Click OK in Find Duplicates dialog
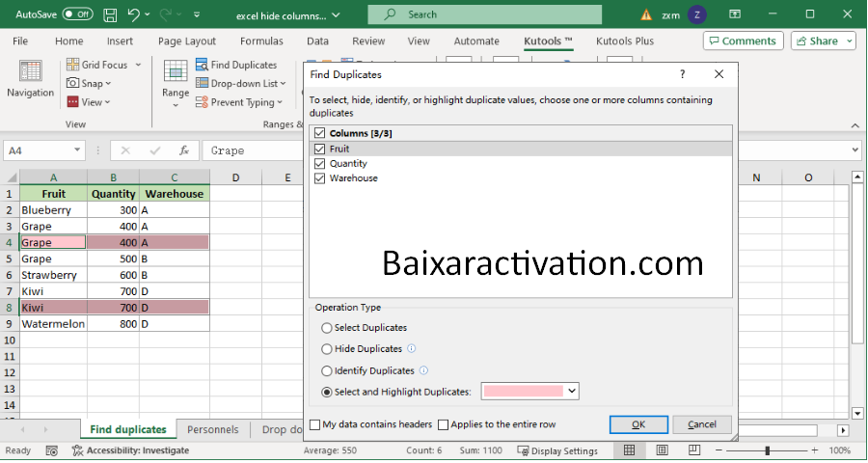The image size is (868, 463). [x=638, y=424]
